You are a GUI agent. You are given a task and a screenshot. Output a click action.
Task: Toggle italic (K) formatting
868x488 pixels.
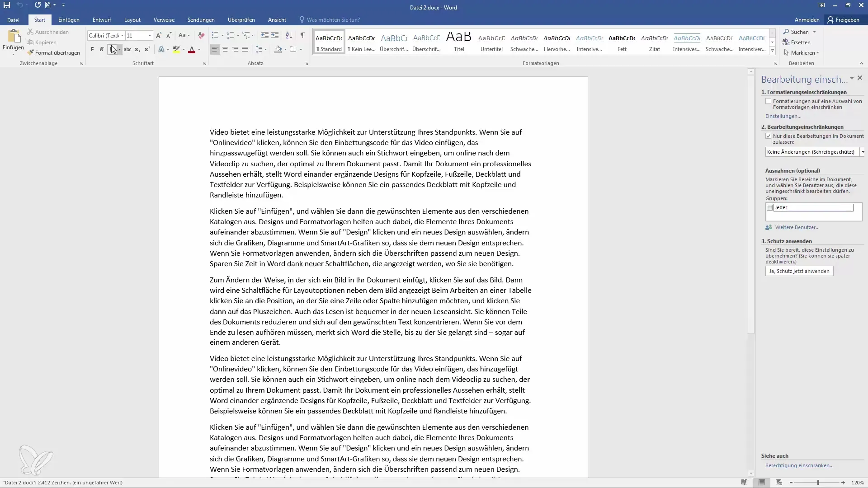click(x=102, y=49)
